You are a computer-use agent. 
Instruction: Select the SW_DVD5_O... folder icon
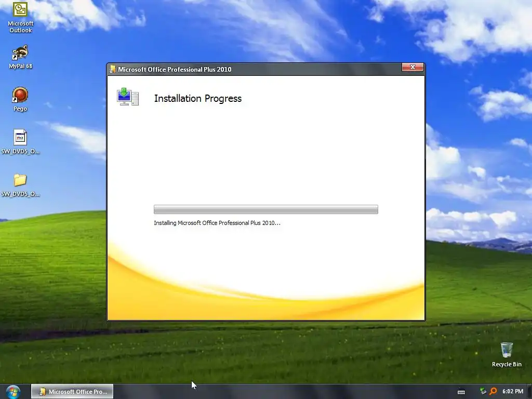20,185
